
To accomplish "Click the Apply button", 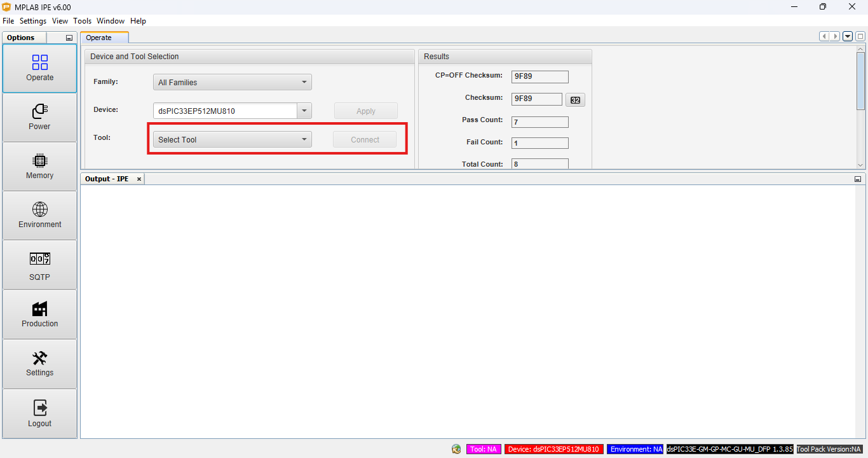I will point(366,111).
